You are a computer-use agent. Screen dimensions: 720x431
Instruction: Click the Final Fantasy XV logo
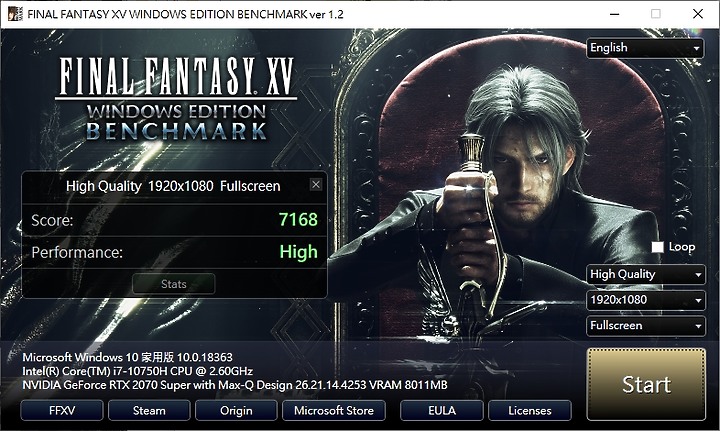(176, 99)
